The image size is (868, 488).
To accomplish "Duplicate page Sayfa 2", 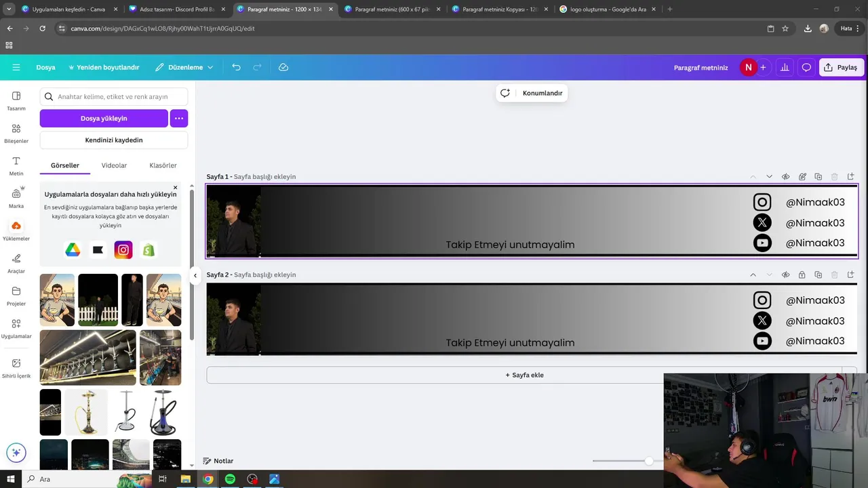I will 818,274.
